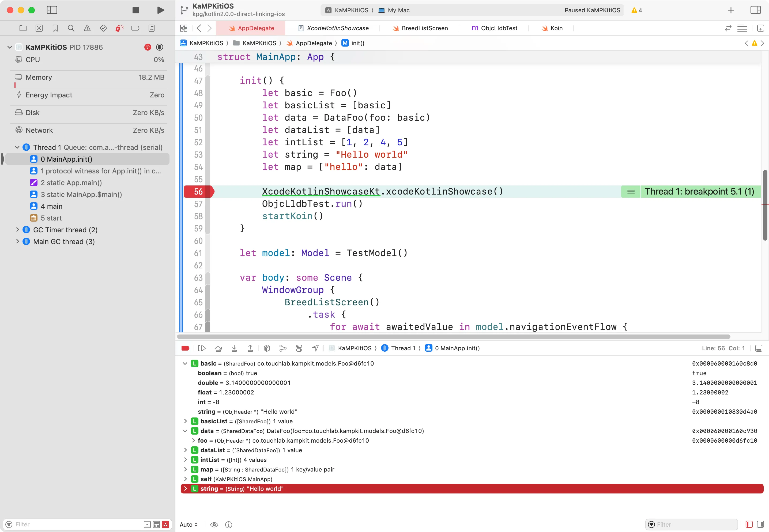Stop the running KaMPKitiOS app
Viewport: 769px width, 532px height.
135,10
